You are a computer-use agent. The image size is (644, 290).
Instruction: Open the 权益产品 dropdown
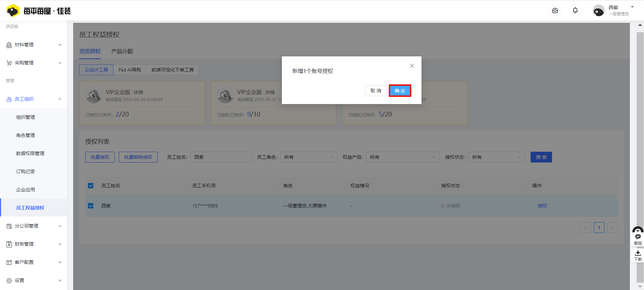pos(403,157)
